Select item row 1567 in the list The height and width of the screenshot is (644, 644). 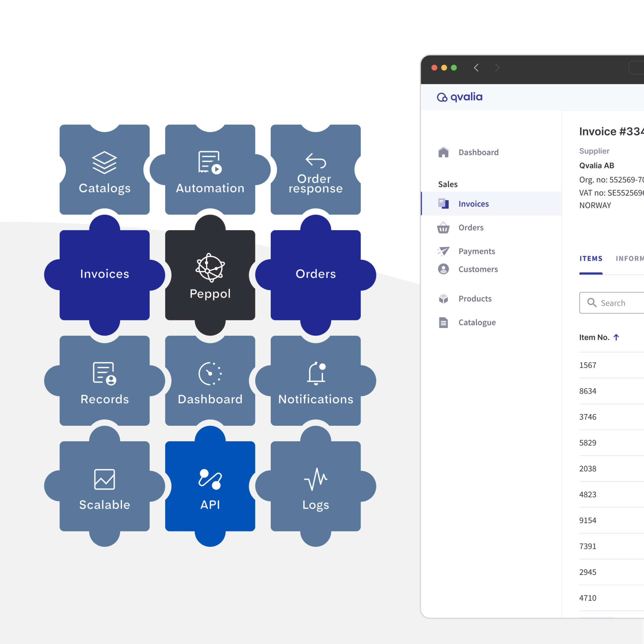(x=588, y=365)
